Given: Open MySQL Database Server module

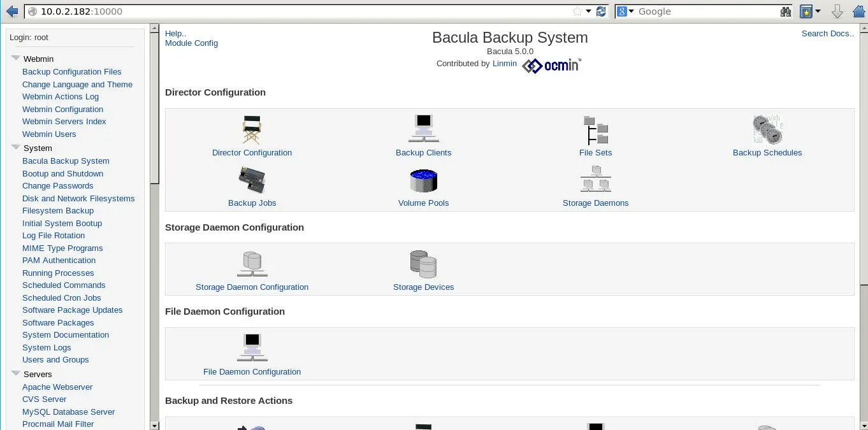Looking at the screenshot, I should (68, 412).
